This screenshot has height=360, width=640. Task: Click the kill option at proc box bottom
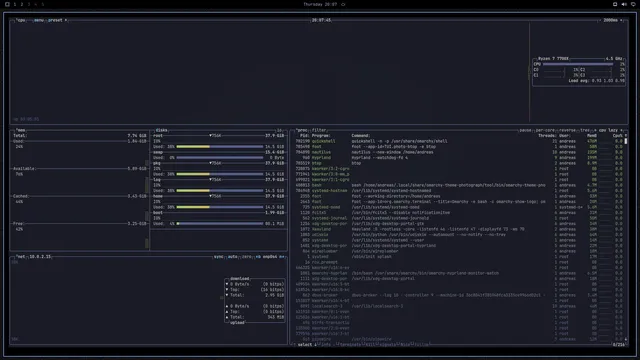(x=370, y=345)
